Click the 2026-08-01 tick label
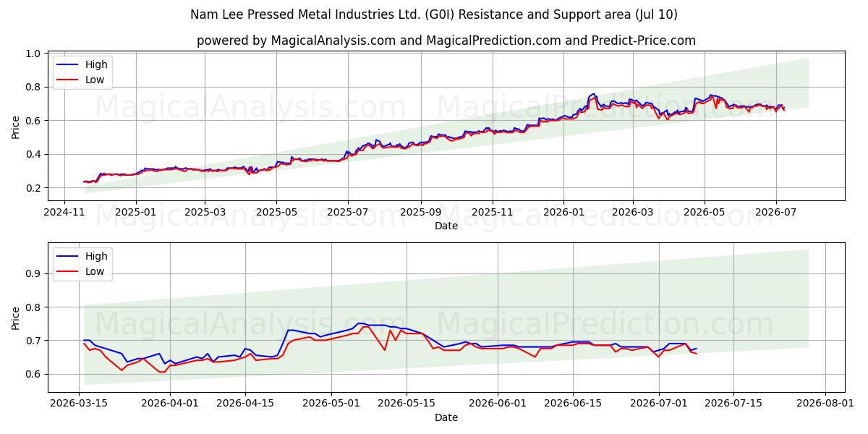Image resolution: width=868 pixels, height=434 pixels. coord(825,403)
